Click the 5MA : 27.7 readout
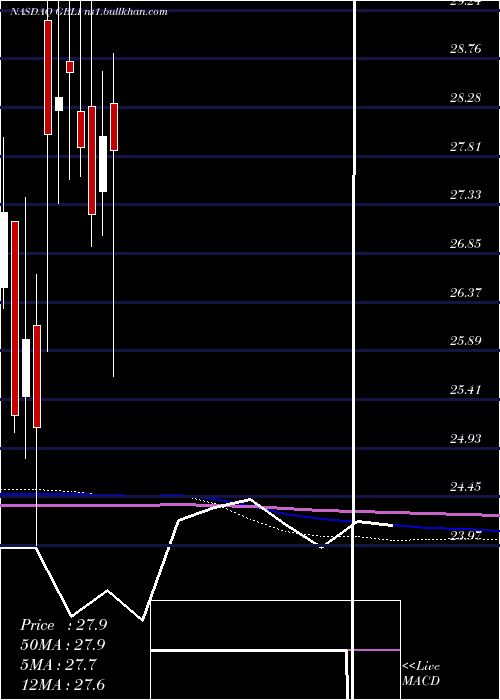The height and width of the screenshot is (700, 500). pyautogui.click(x=58, y=665)
